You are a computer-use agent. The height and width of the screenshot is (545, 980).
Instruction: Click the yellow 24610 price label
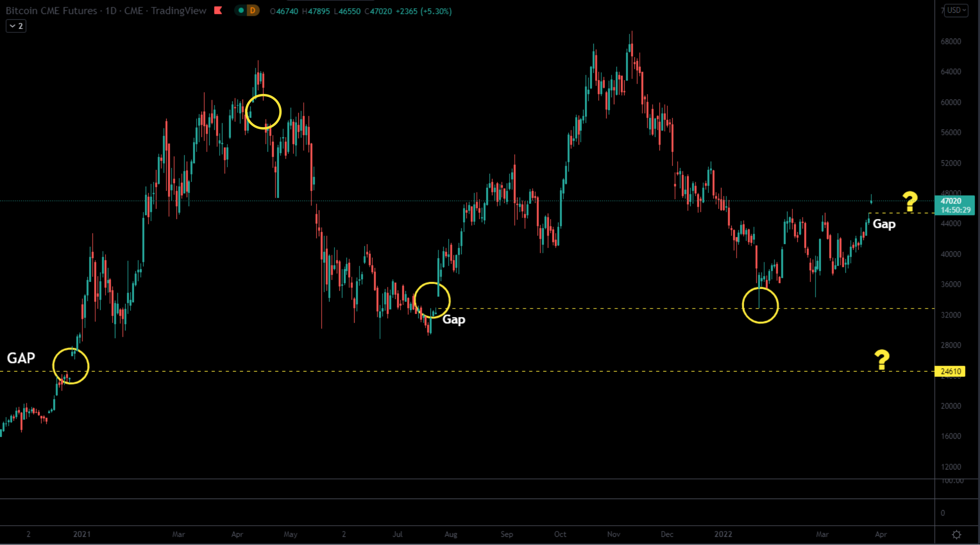pos(950,372)
